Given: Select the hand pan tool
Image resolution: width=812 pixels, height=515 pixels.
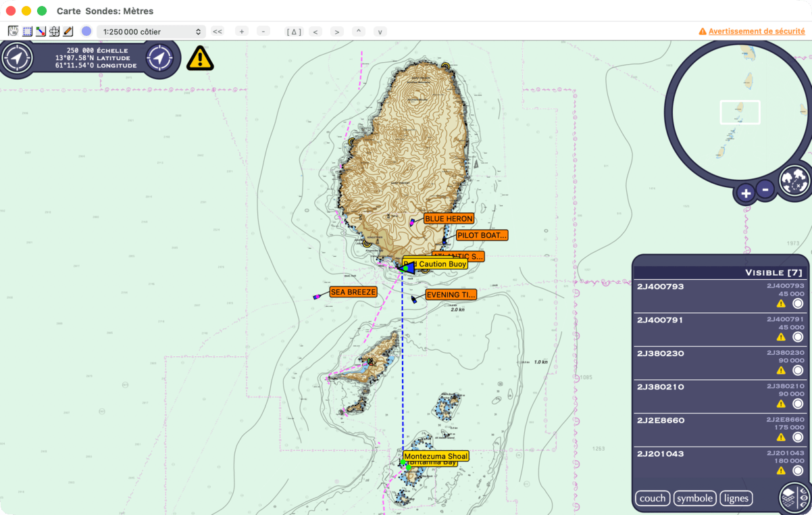Looking at the screenshot, I should click(13, 31).
